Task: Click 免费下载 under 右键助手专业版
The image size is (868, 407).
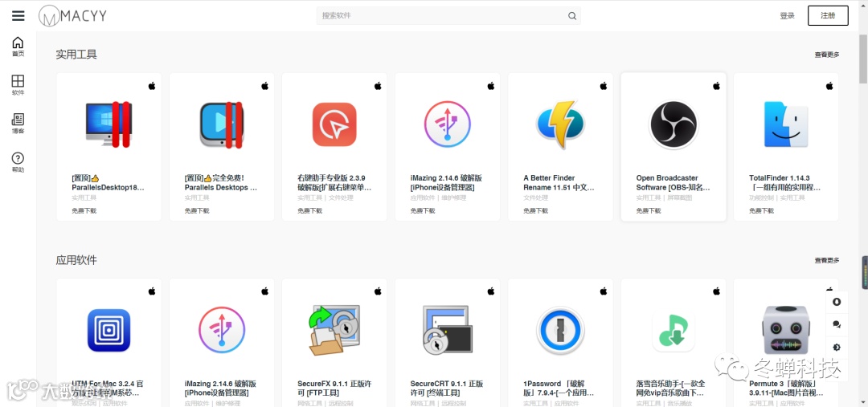Action: 309,210
